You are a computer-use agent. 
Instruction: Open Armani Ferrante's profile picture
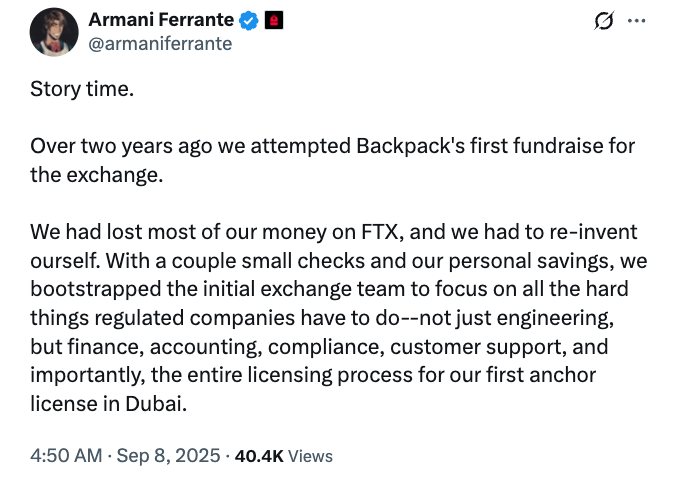click(53, 32)
